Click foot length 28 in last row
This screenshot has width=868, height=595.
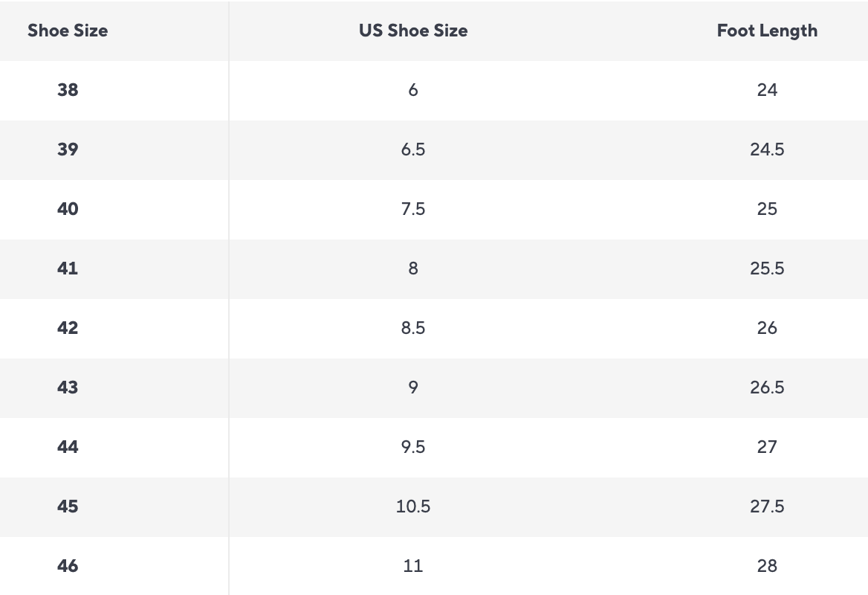tap(767, 566)
